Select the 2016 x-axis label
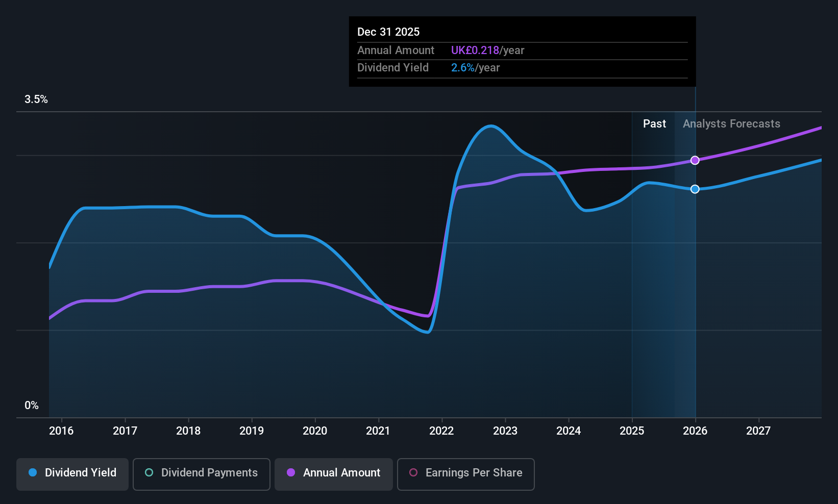 [61, 431]
